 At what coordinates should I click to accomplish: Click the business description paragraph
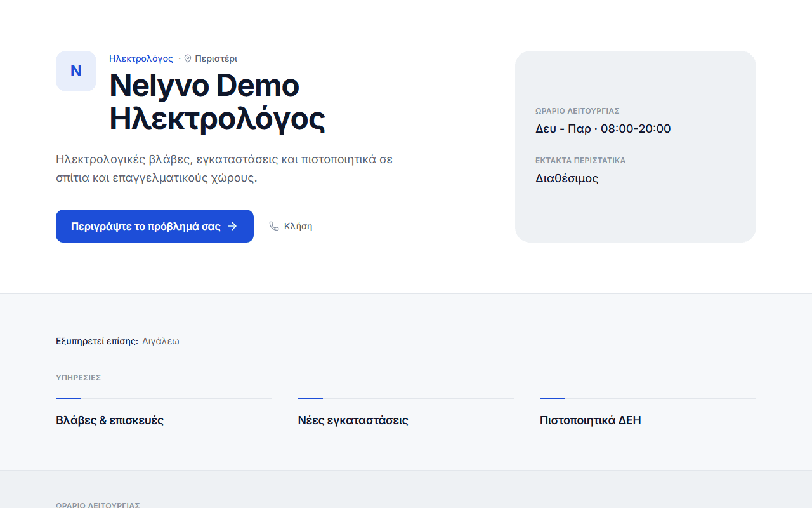[x=225, y=168]
